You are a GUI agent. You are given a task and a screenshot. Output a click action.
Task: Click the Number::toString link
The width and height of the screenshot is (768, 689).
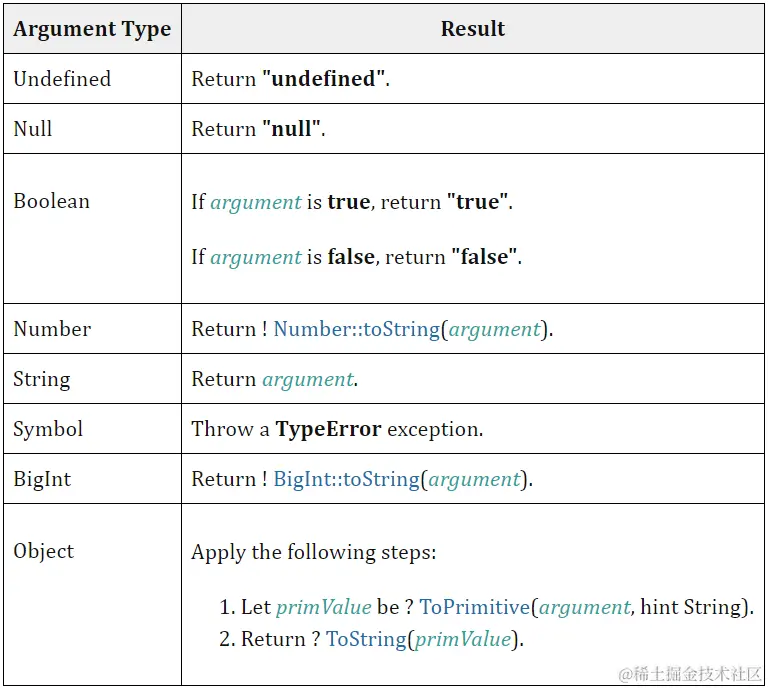[356, 329]
